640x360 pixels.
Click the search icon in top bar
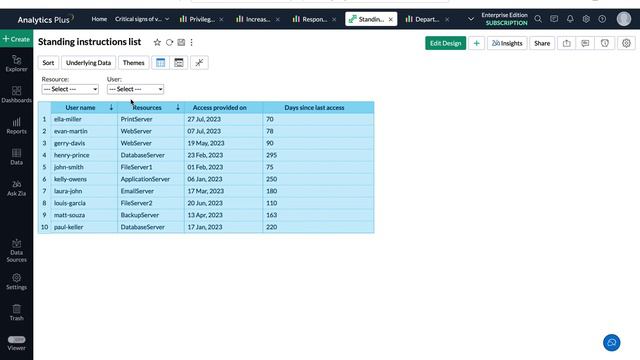pyautogui.click(x=538, y=19)
